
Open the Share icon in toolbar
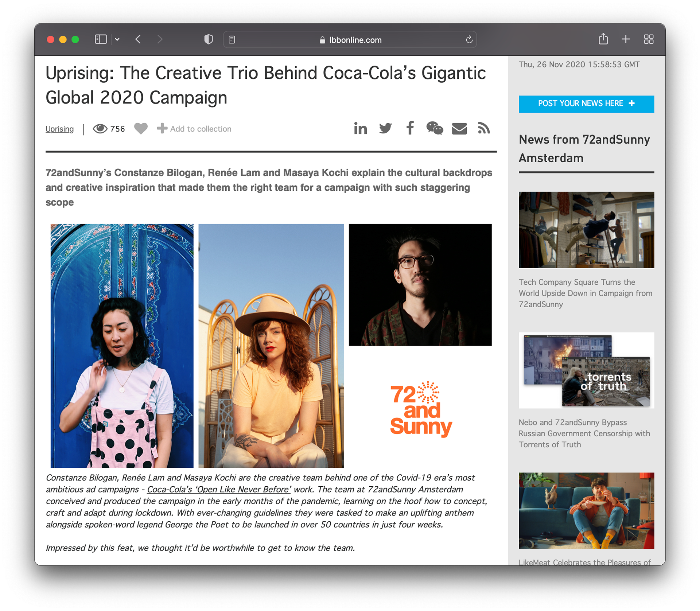tap(603, 39)
